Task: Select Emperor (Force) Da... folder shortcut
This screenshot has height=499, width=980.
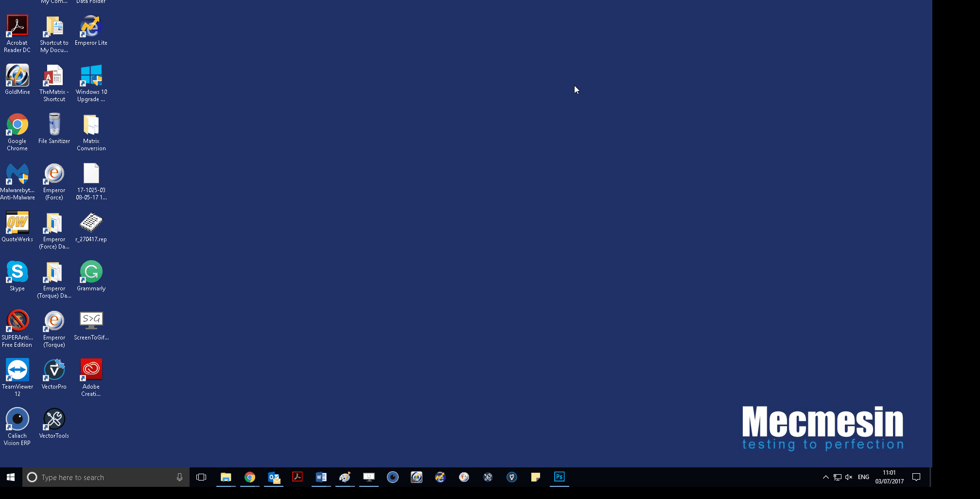Action: pyautogui.click(x=54, y=230)
